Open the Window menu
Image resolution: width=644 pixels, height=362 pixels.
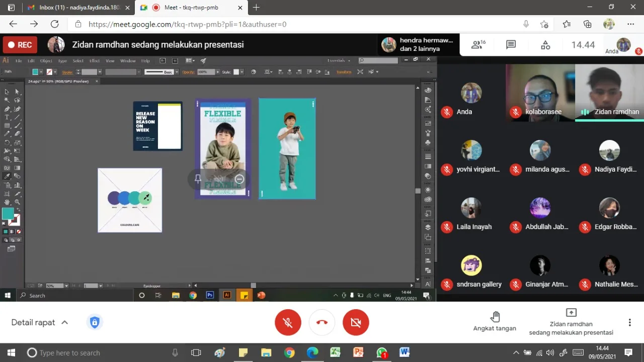point(128,61)
